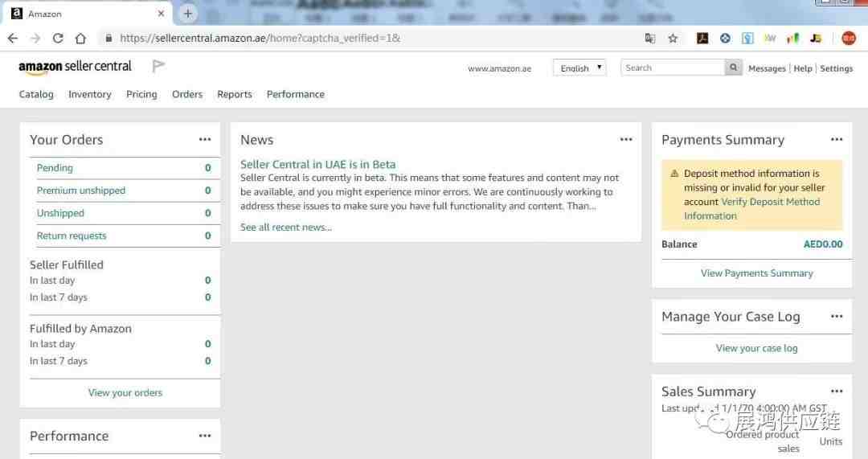Open Your Orders widget options menu

coord(205,140)
